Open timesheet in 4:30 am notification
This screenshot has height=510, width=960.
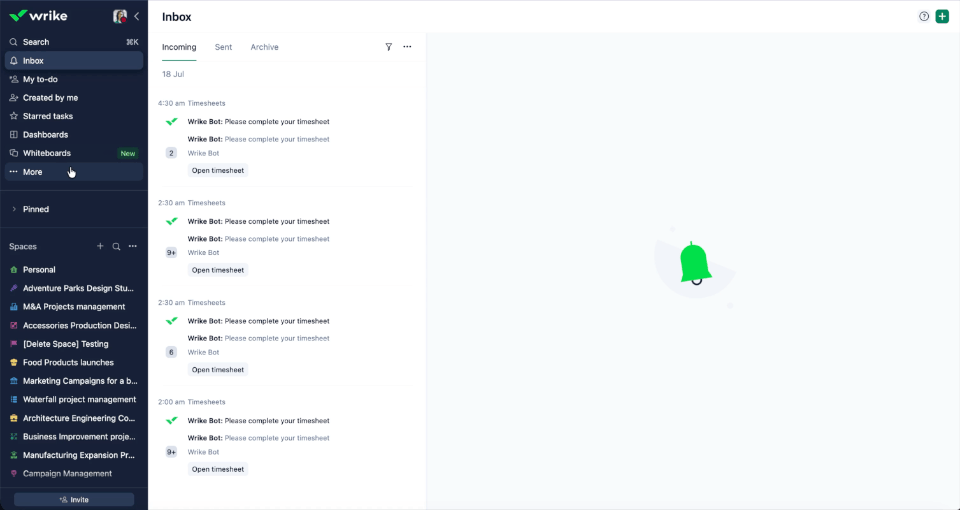218,170
